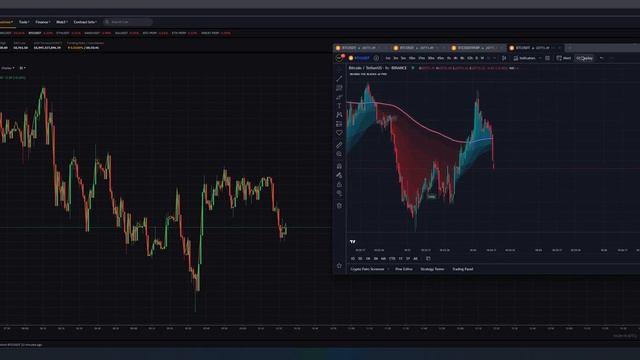Create an Alert from the top toolbar
Image resolution: width=640 pixels, height=360 pixels.
(x=564, y=58)
